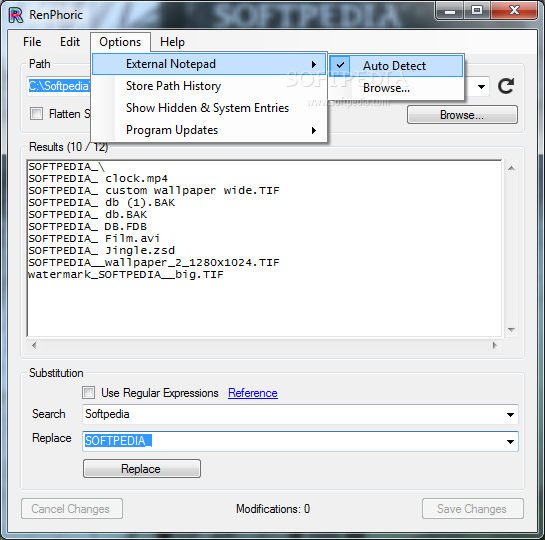This screenshot has width=545, height=540.
Task: Click the Path input field
Action: (59, 86)
